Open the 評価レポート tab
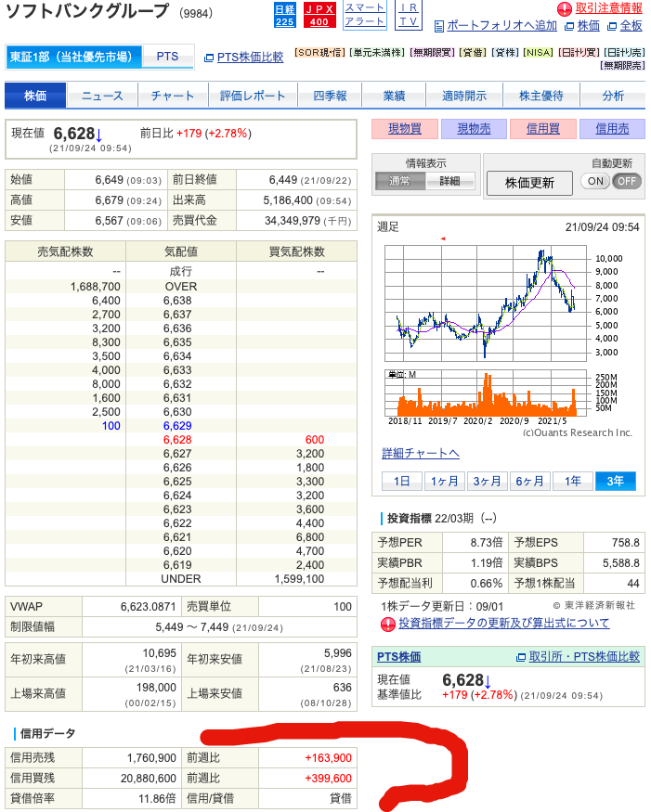Image resolution: width=651 pixels, height=812 pixels. tap(253, 96)
